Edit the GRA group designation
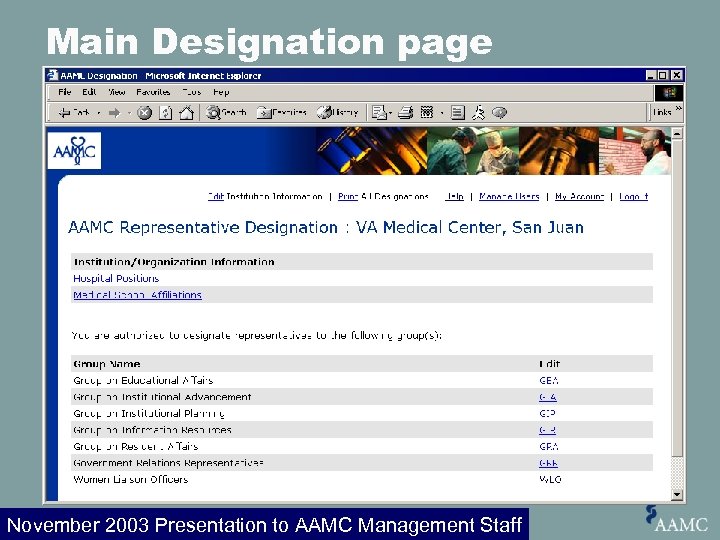This screenshot has width=720, height=540. point(549,446)
